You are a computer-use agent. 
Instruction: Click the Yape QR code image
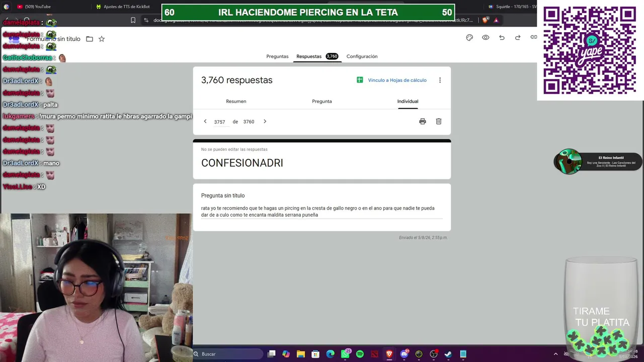(590, 50)
